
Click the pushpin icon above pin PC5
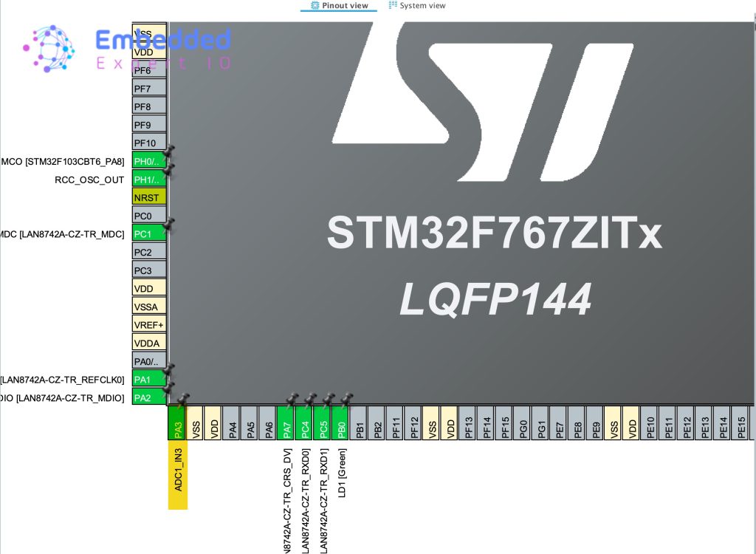(329, 400)
